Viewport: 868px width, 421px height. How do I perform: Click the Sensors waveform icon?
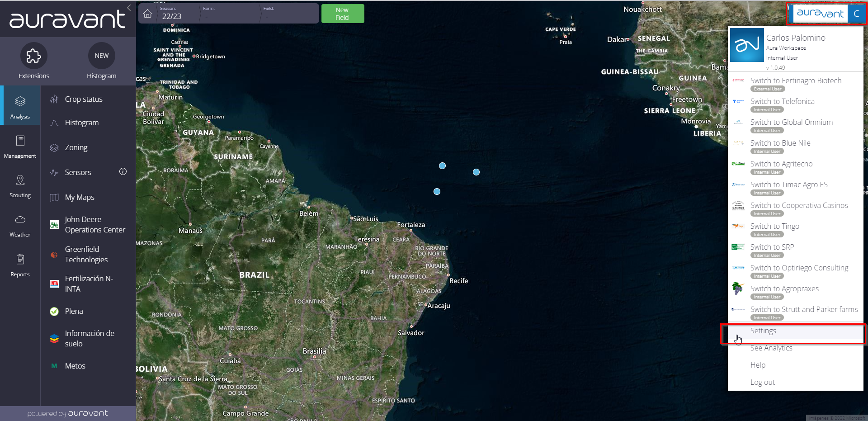click(54, 172)
